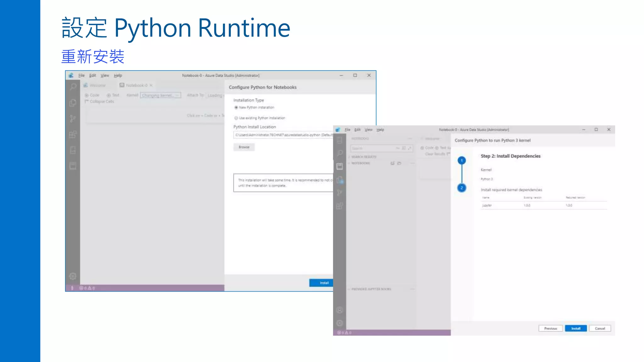
Task: Click Azure Data Studio logo in left window title bar
Action: coord(71,75)
